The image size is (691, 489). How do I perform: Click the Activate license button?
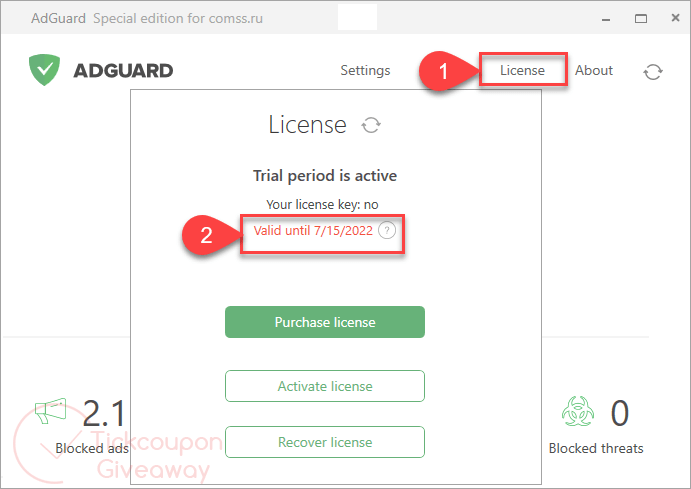[x=325, y=386]
